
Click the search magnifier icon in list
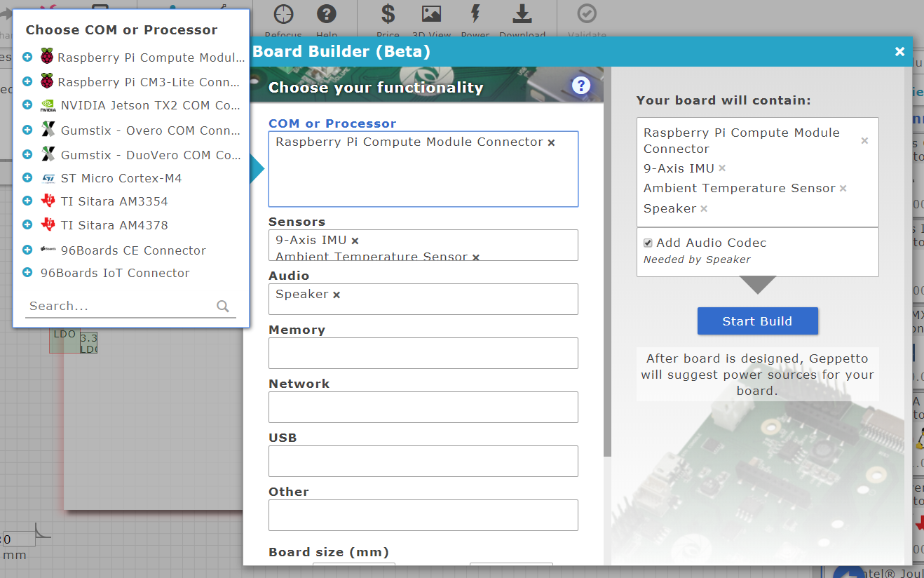[223, 306]
